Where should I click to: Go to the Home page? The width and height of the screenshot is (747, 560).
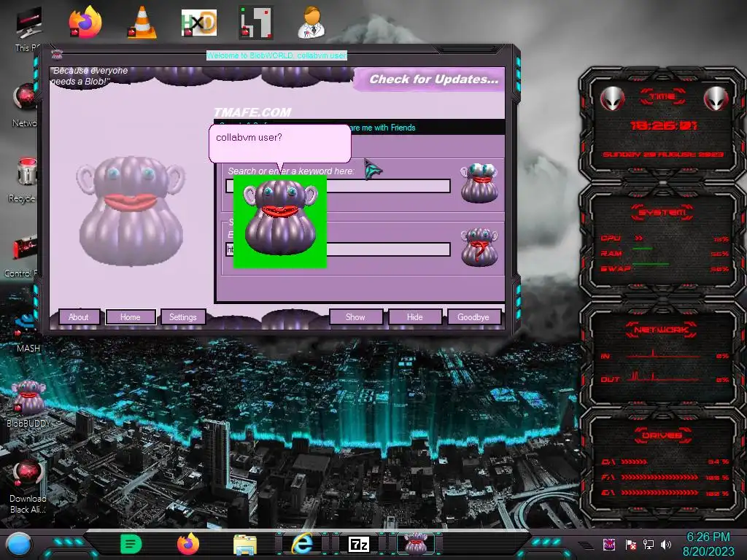click(x=130, y=317)
